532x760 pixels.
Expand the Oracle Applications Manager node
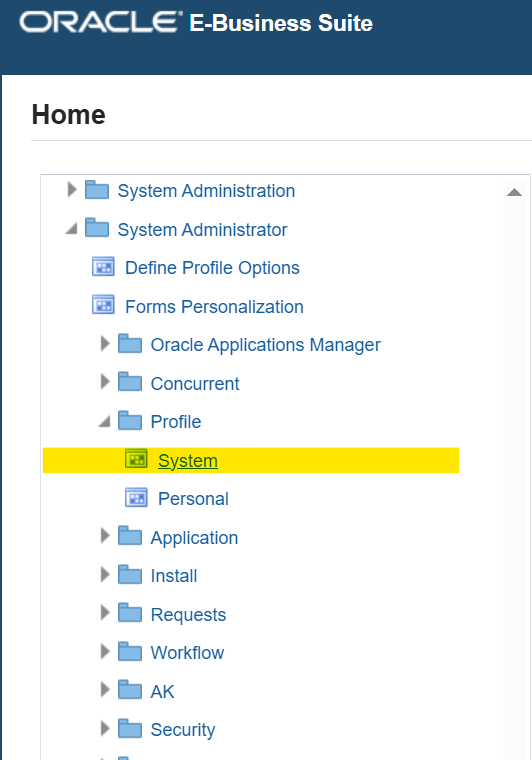105,344
